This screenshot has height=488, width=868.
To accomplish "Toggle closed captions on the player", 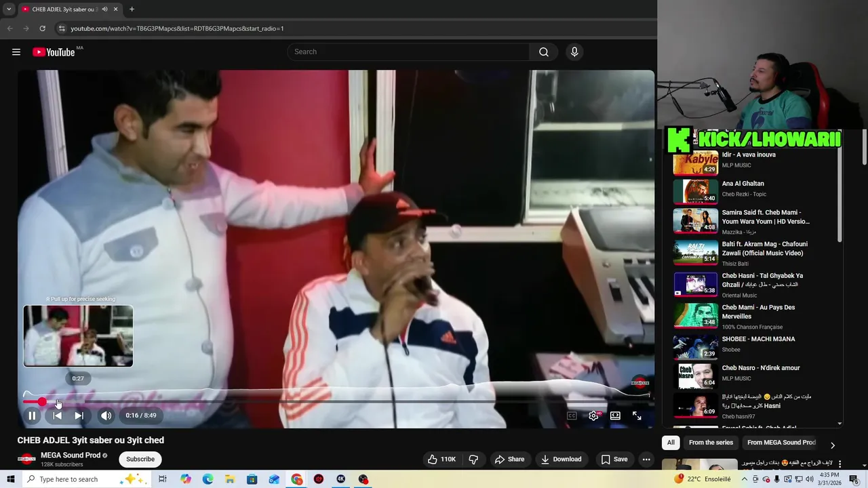I will pyautogui.click(x=572, y=415).
